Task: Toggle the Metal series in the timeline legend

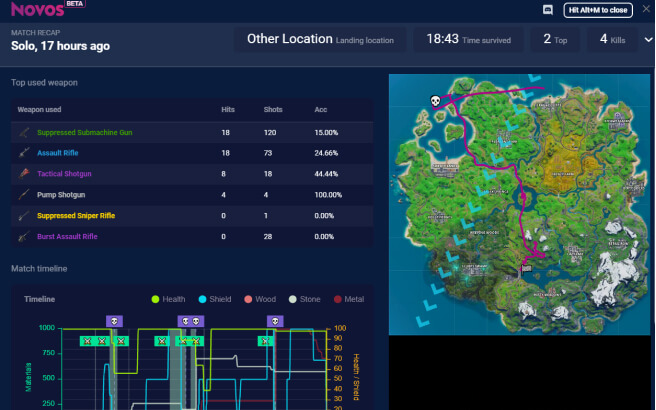Action: [x=349, y=299]
